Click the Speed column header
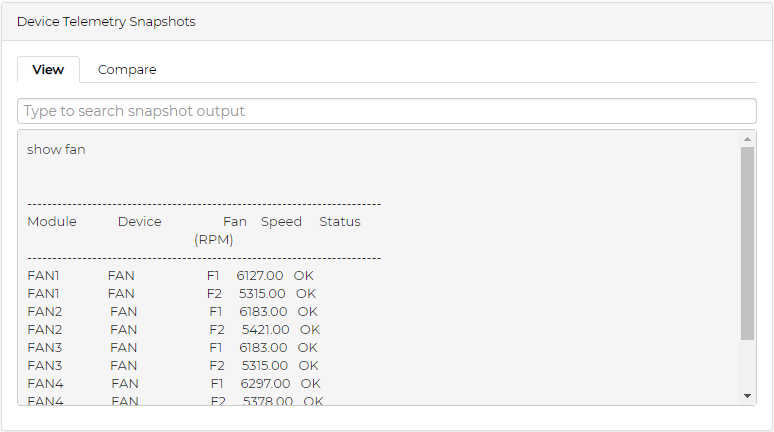This screenshot has width=774, height=432. pos(281,222)
